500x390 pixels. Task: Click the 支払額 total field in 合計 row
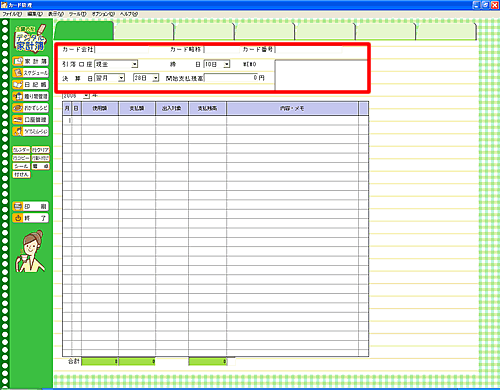point(137,361)
